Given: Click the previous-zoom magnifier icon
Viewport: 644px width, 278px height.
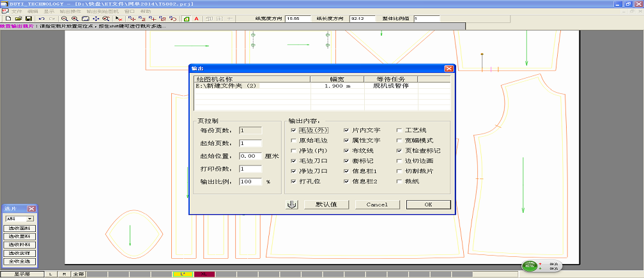Looking at the screenshot, I should (105, 19).
